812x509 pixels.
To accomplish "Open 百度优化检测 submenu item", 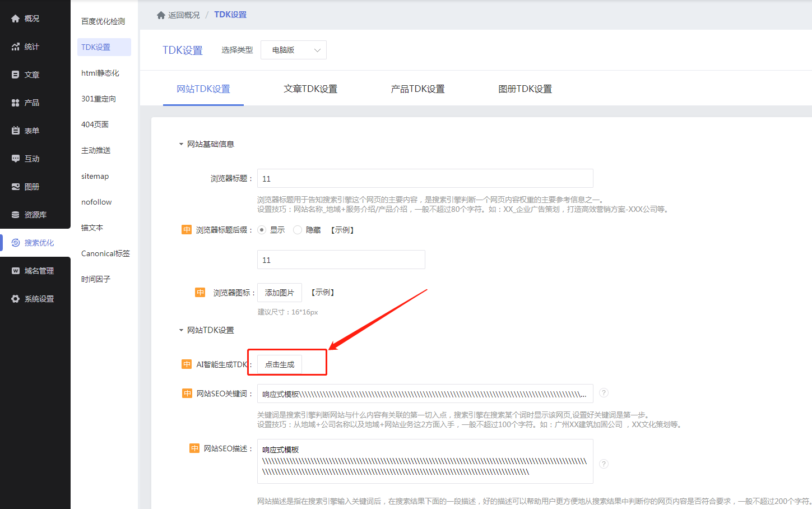I will coord(104,21).
